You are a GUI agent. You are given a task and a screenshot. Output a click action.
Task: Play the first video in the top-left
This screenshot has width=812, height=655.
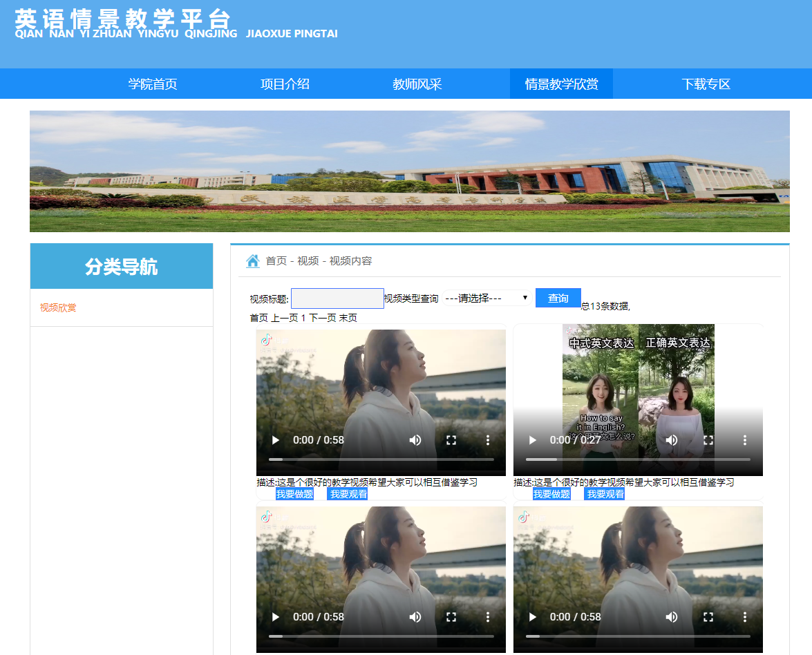pyautogui.click(x=276, y=440)
